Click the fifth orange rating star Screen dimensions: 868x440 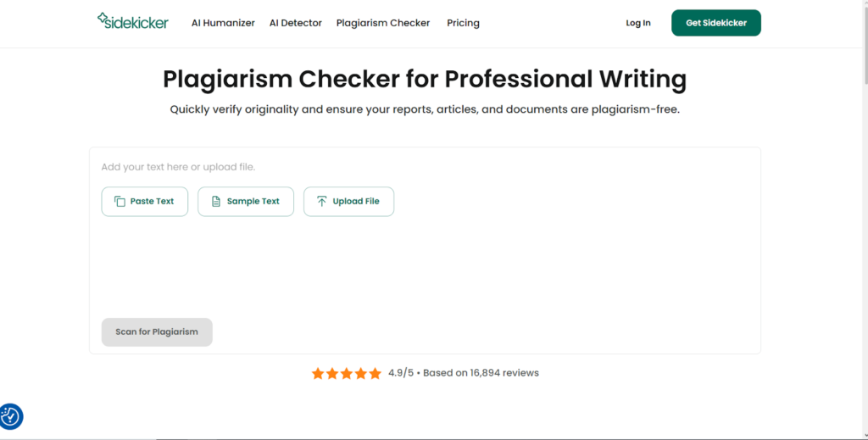click(x=375, y=373)
